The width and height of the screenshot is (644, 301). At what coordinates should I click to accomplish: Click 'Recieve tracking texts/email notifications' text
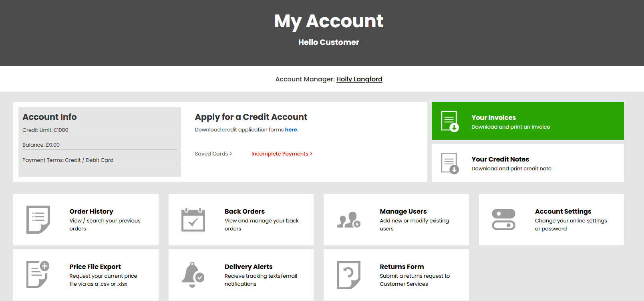[x=261, y=280]
